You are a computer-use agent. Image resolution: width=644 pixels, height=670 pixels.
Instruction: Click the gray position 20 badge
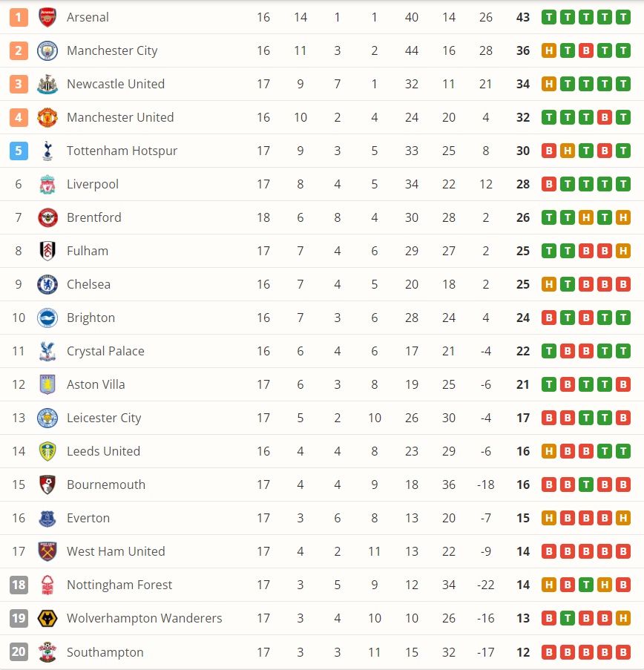pos(19,652)
